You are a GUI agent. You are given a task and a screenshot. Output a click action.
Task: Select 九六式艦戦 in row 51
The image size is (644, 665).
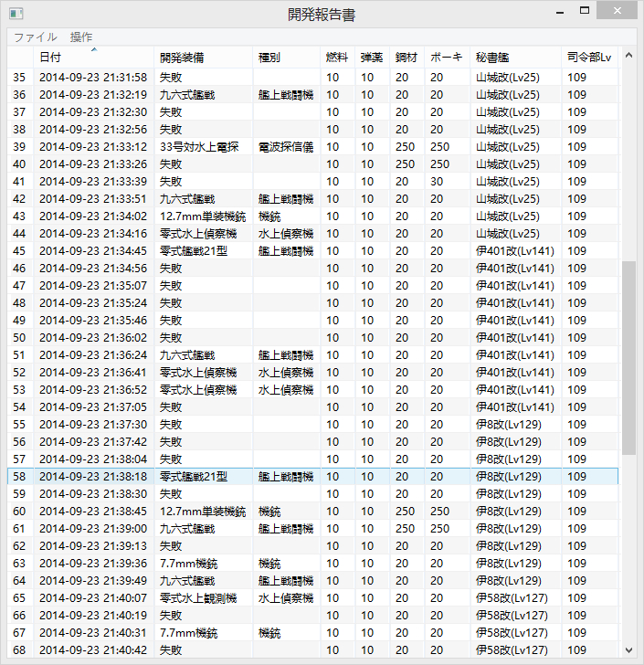[x=187, y=355]
